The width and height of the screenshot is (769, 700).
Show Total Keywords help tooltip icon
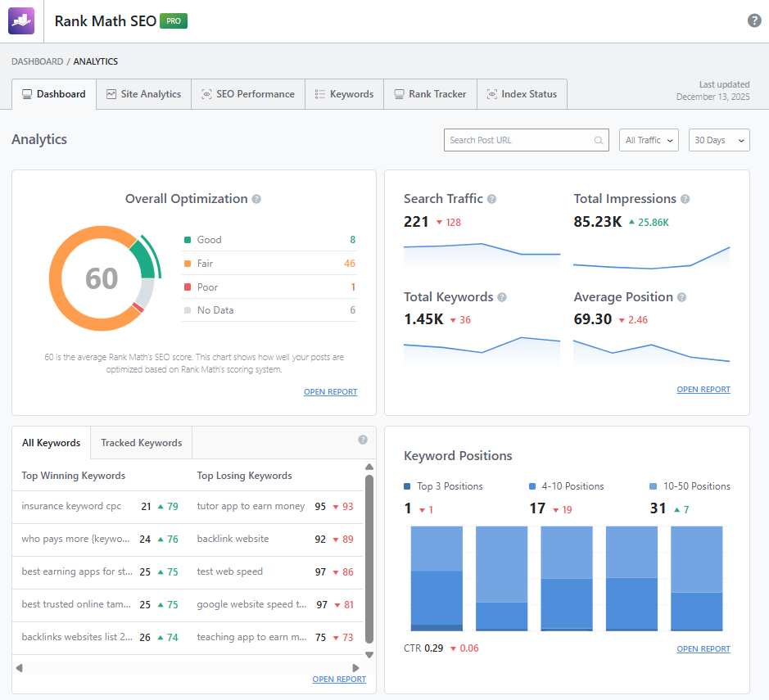coord(502,297)
